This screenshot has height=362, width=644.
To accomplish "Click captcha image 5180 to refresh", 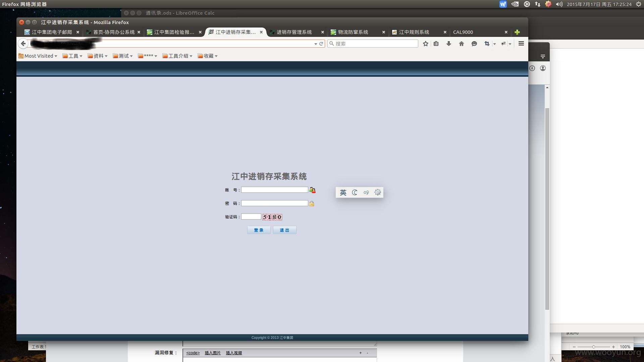I will click(x=272, y=217).
